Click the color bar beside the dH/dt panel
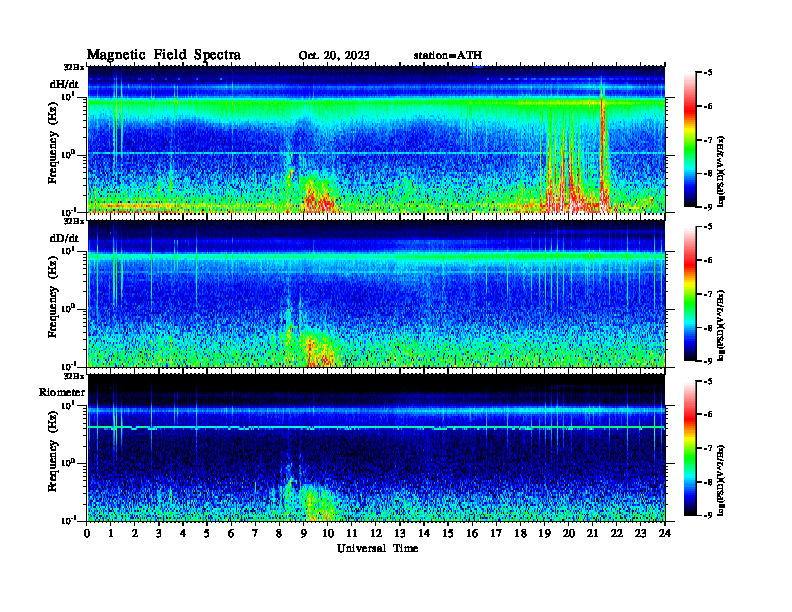Viewport: 792px width, 612px height. (x=690, y=140)
